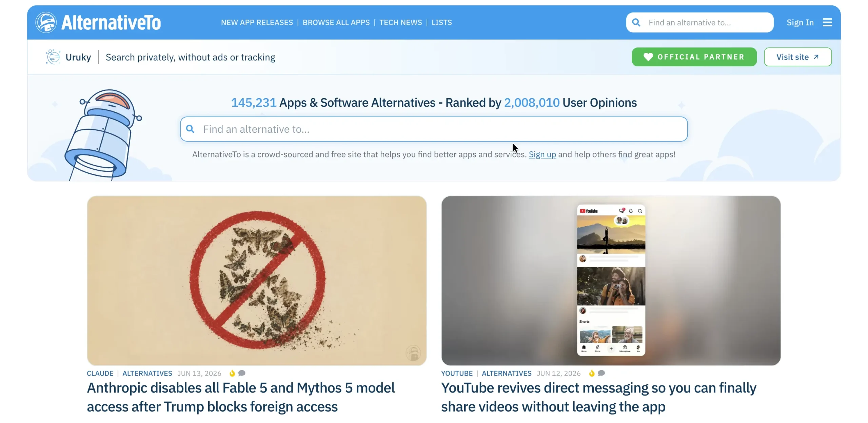Click 'Search privately, without ads or tracking' text

tap(191, 57)
